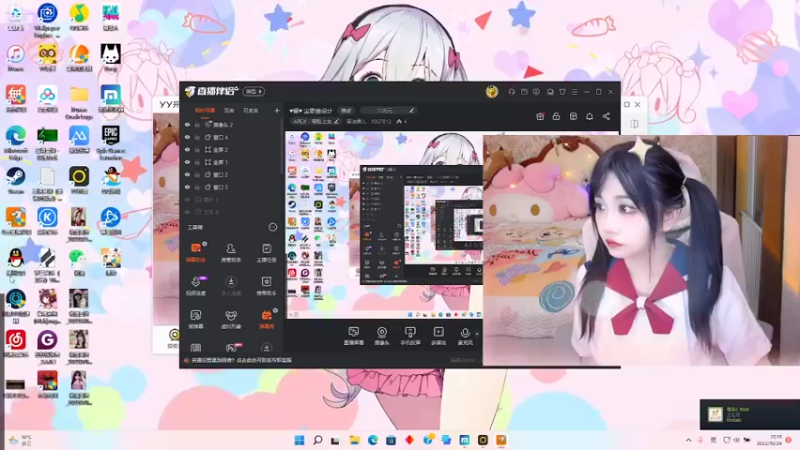
Task: Open the orange 弹幕秀 danmaku show tool
Action: [x=266, y=319]
